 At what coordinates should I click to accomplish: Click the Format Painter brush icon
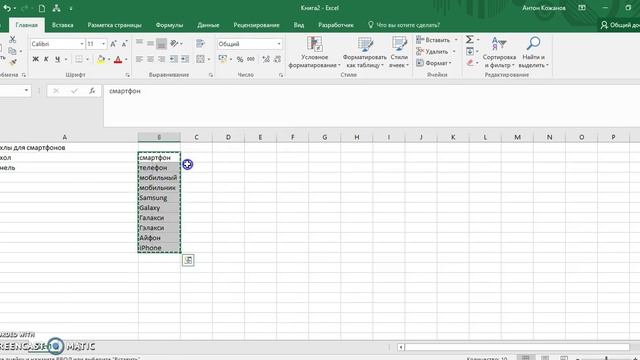tap(13, 62)
